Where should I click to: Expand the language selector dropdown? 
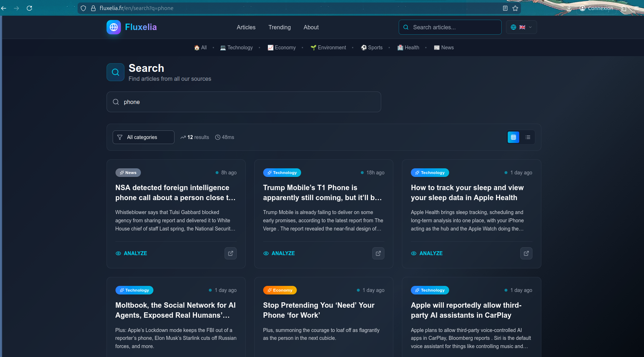(521, 27)
